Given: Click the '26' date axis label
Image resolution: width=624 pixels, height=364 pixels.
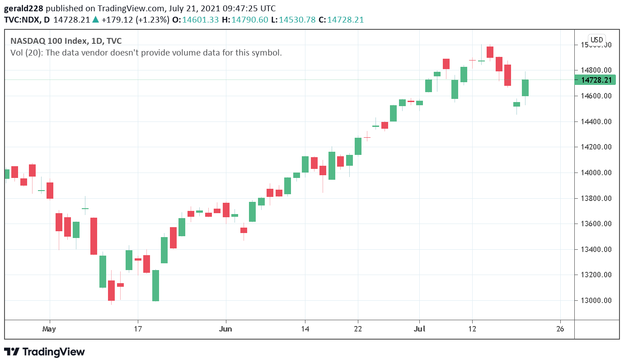Looking at the screenshot, I should point(560,329).
